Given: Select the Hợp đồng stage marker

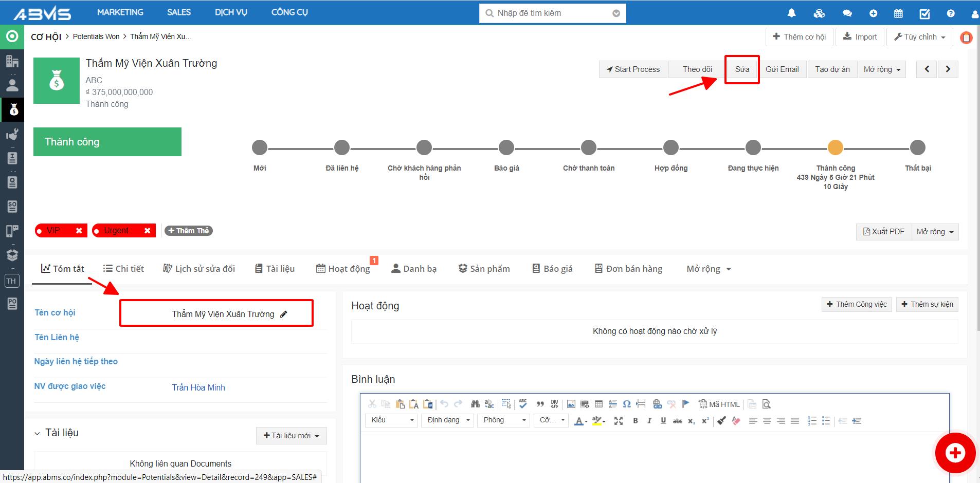Looking at the screenshot, I should [670, 148].
